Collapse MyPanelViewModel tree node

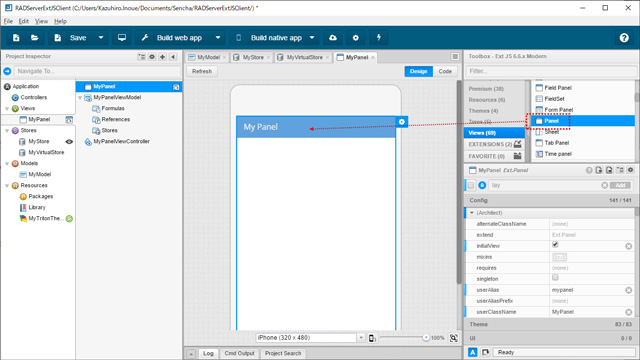pos(80,98)
